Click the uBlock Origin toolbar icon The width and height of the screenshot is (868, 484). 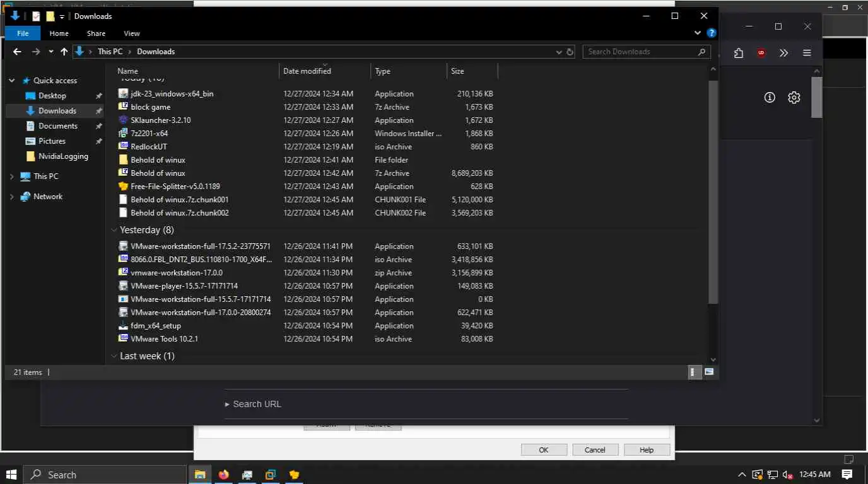pyautogui.click(x=761, y=53)
